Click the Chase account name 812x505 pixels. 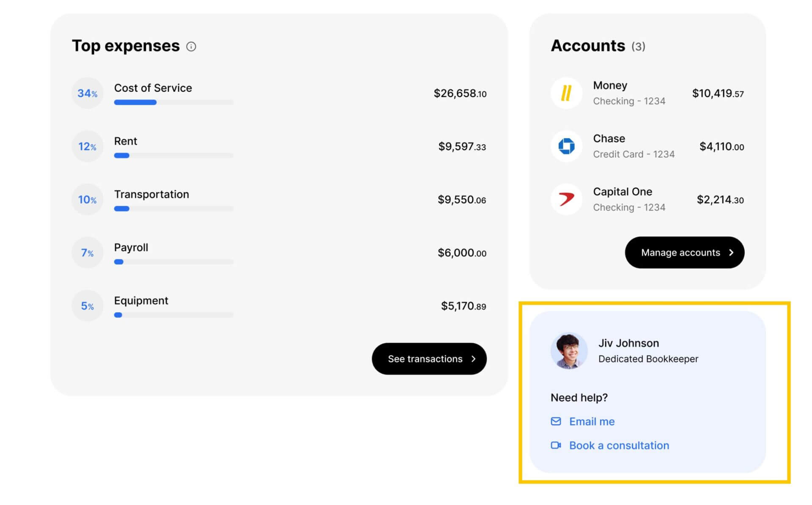(609, 139)
